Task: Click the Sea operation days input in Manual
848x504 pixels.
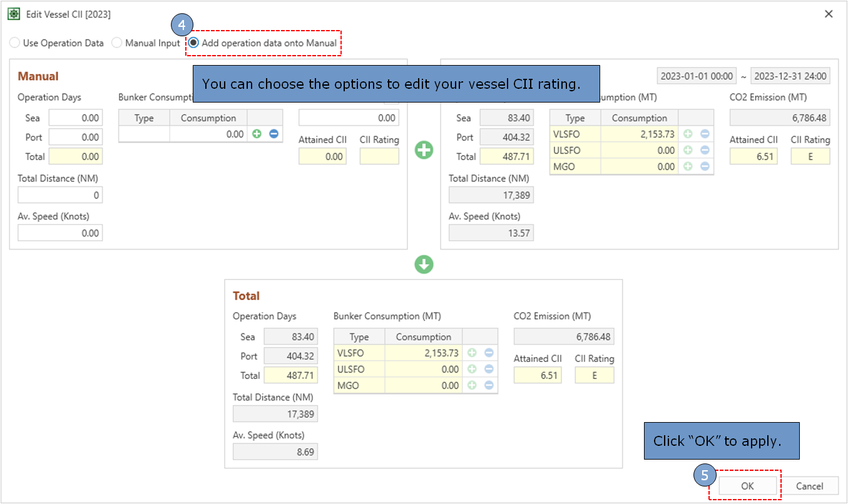Action: (x=75, y=118)
